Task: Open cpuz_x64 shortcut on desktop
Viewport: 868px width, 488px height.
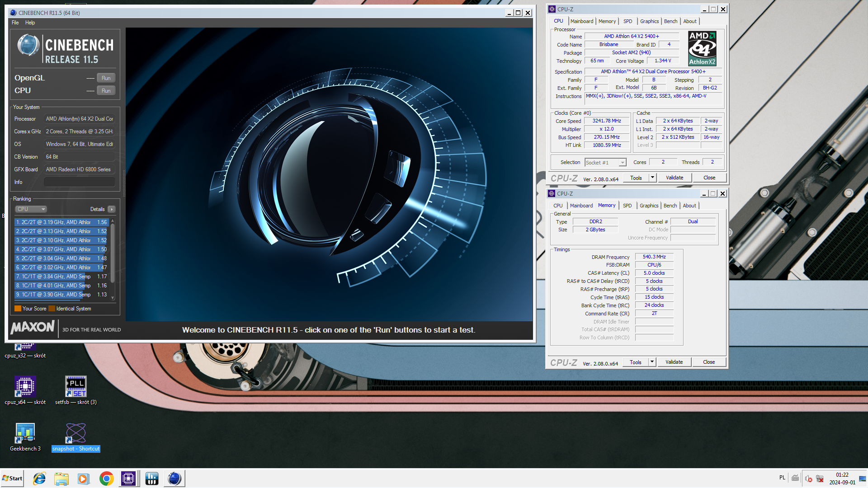Action: (x=25, y=390)
